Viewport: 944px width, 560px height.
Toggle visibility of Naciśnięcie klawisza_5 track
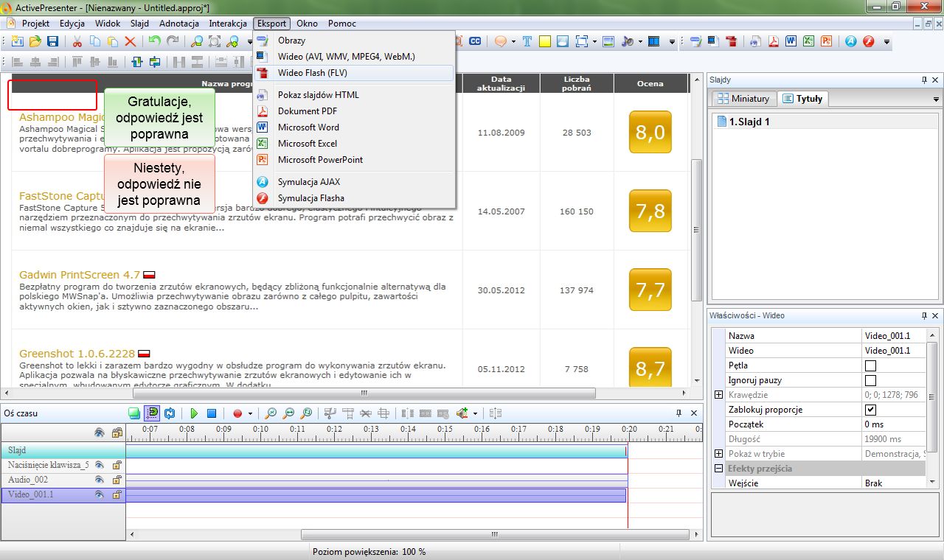click(99, 465)
